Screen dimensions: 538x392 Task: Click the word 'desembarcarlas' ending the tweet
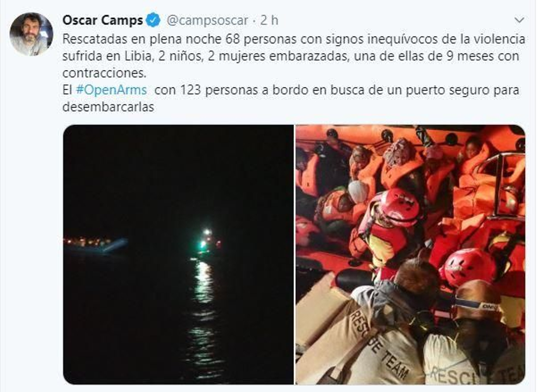click(x=108, y=107)
